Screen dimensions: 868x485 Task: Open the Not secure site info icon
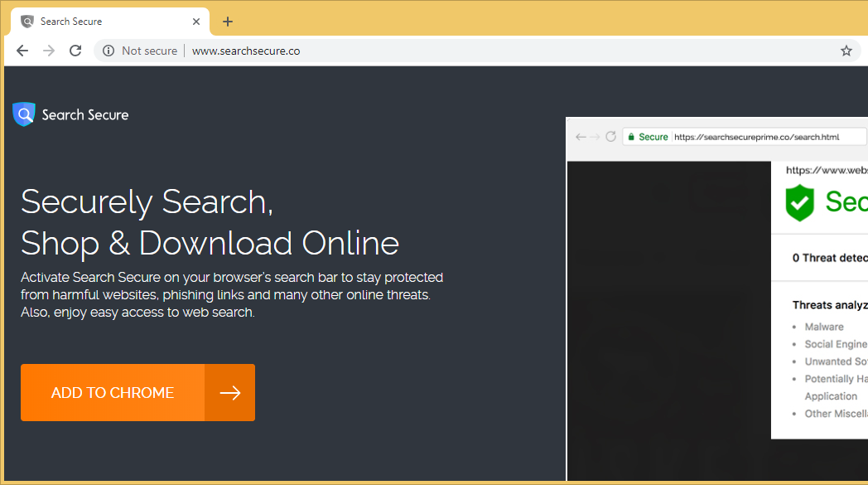(108, 51)
